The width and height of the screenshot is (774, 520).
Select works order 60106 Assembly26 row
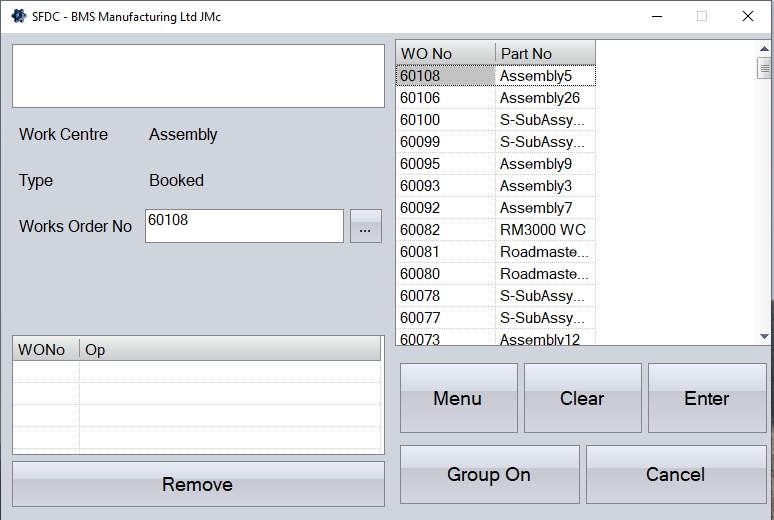pyautogui.click(x=495, y=98)
